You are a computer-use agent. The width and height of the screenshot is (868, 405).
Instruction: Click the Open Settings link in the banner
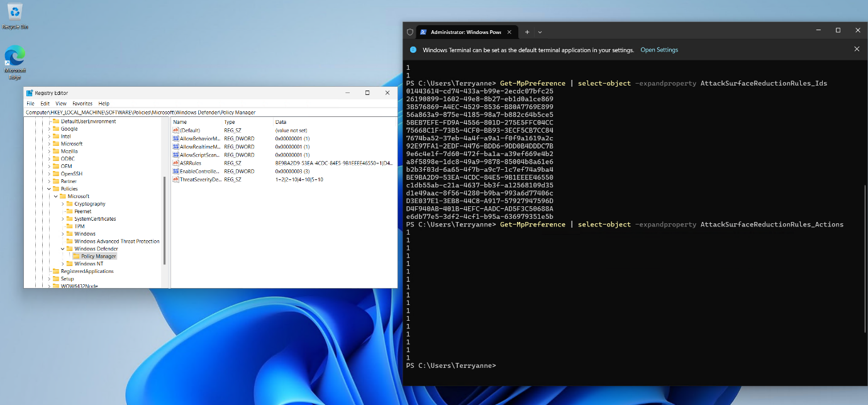click(659, 50)
